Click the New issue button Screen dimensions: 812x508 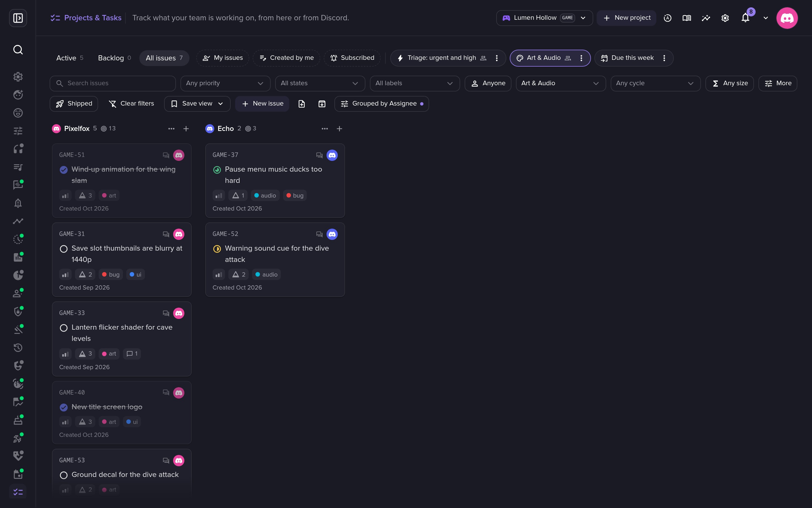point(262,104)
